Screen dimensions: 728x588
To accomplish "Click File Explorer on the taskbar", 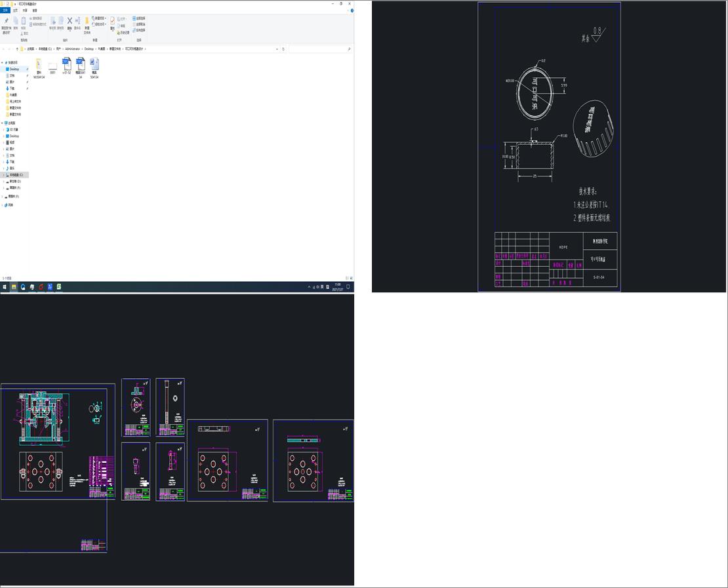I will (x=14, y=287).
